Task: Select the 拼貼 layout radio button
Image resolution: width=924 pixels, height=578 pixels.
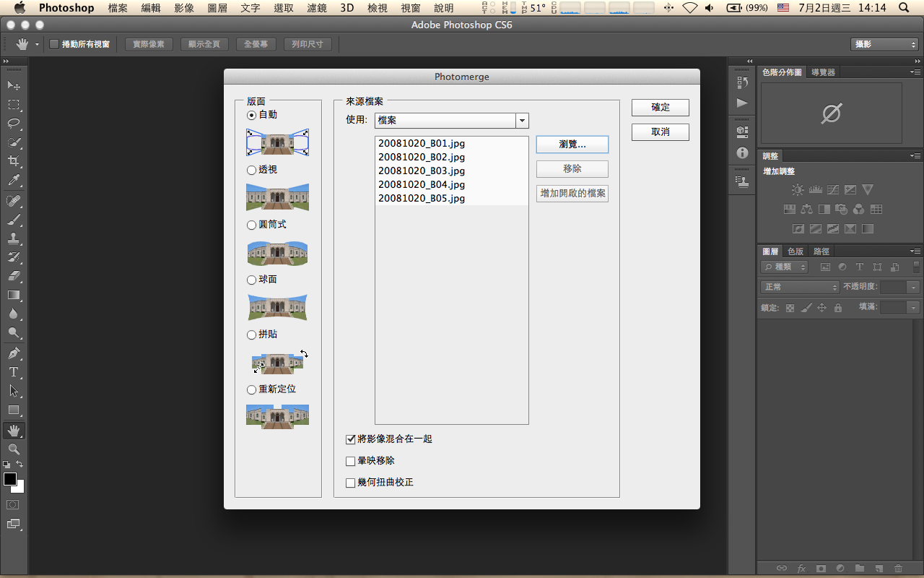Action: [251, 335]
